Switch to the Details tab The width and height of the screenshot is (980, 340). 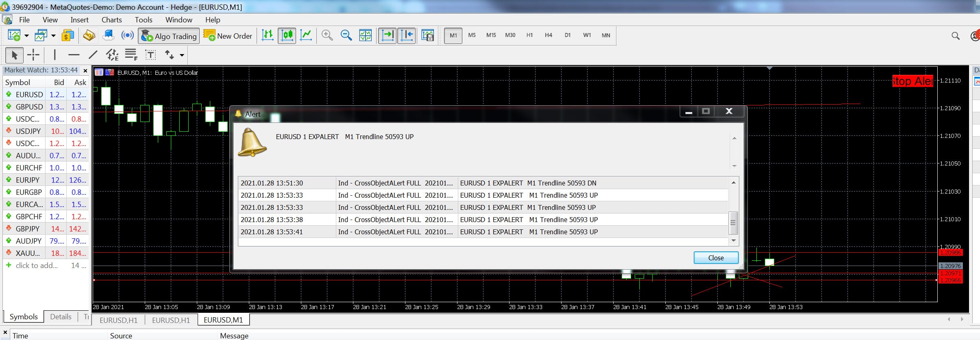(x=61, y=317)
